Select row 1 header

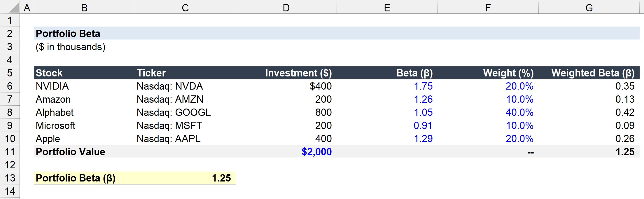pos(10,20)
